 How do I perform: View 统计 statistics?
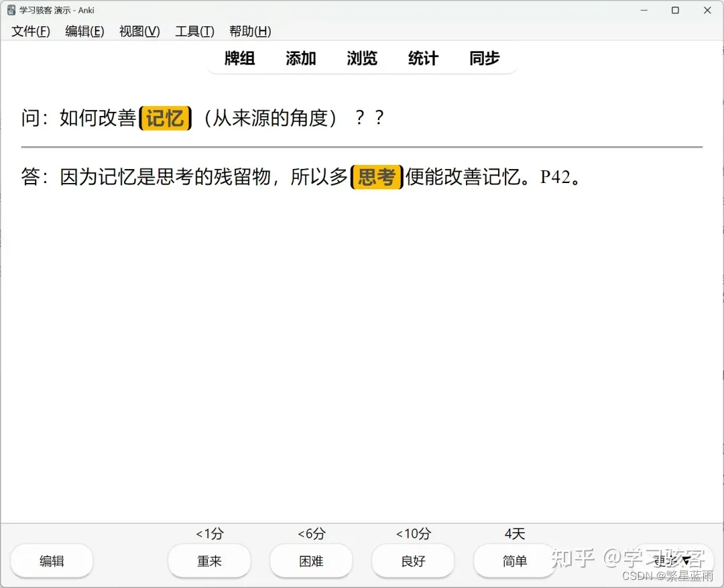pyautogui.click(x=423, y=58)
